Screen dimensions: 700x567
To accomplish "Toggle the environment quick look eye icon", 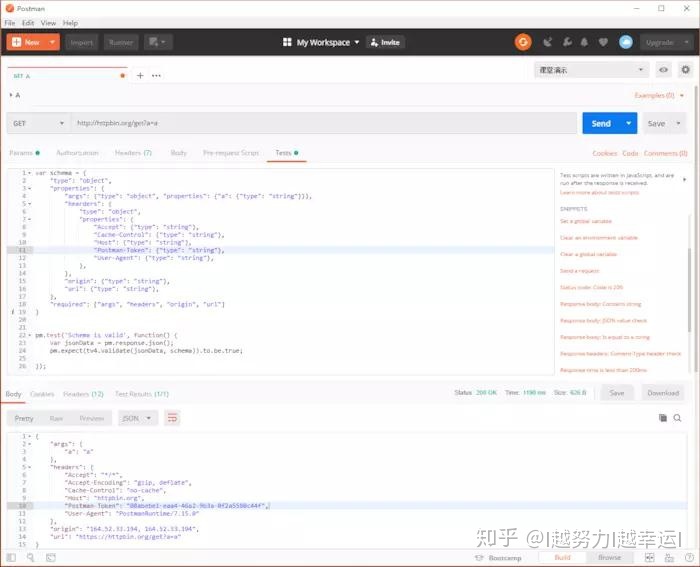I will tap(663, 70).
